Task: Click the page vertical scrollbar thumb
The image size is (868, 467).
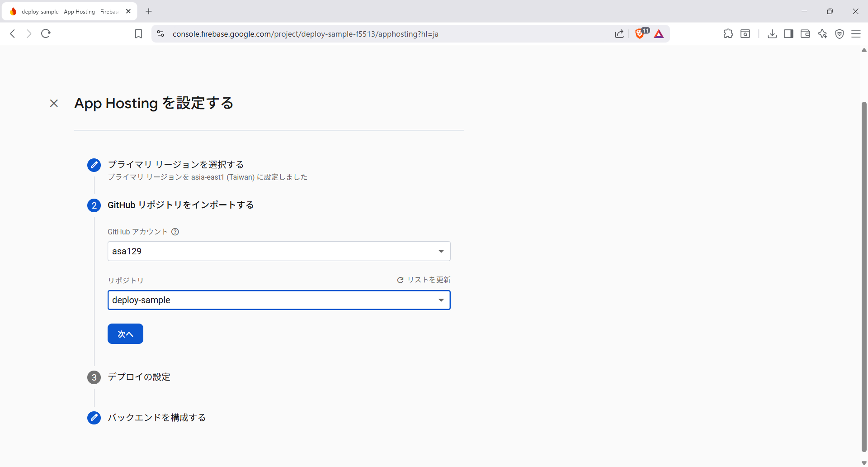Action: click(x=864, y=276)
